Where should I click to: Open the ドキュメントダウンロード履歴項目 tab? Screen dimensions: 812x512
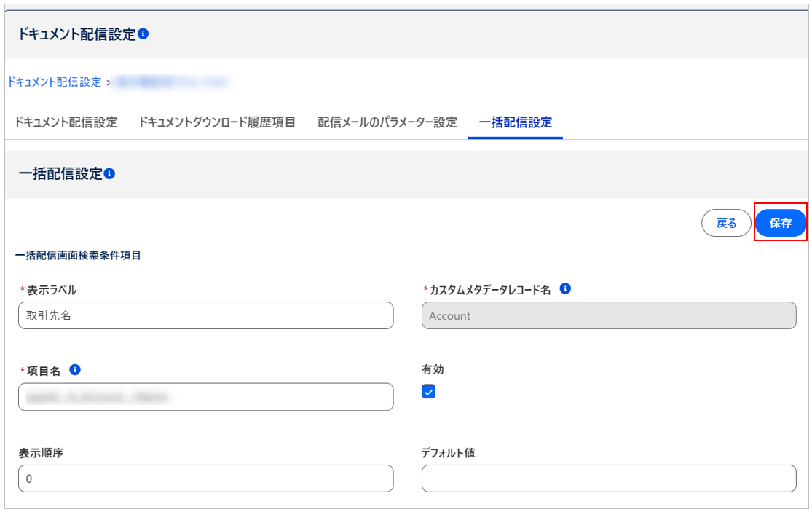tap(217, 122)
